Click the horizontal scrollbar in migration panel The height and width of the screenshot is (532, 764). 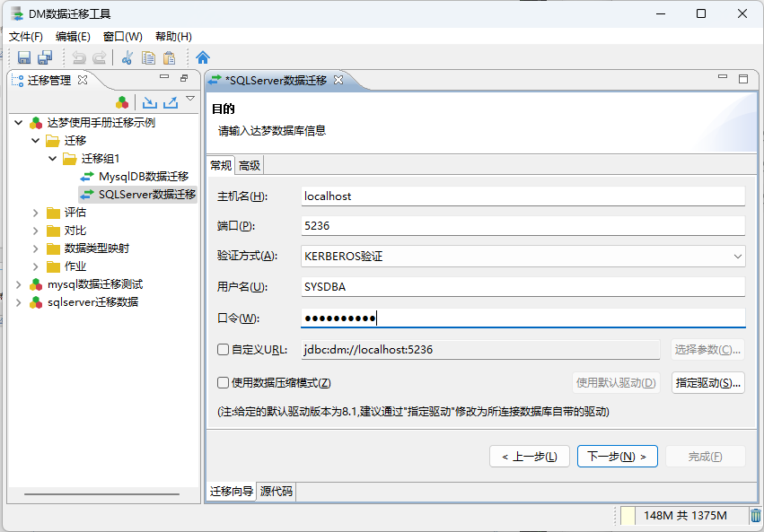click(x=101, y=494)
